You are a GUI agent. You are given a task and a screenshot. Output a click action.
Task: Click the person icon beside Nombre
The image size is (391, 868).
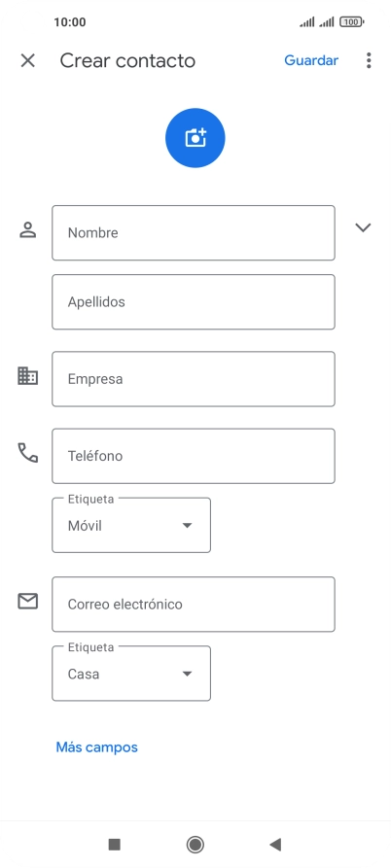pyautogui.click(x=27, y=229)
